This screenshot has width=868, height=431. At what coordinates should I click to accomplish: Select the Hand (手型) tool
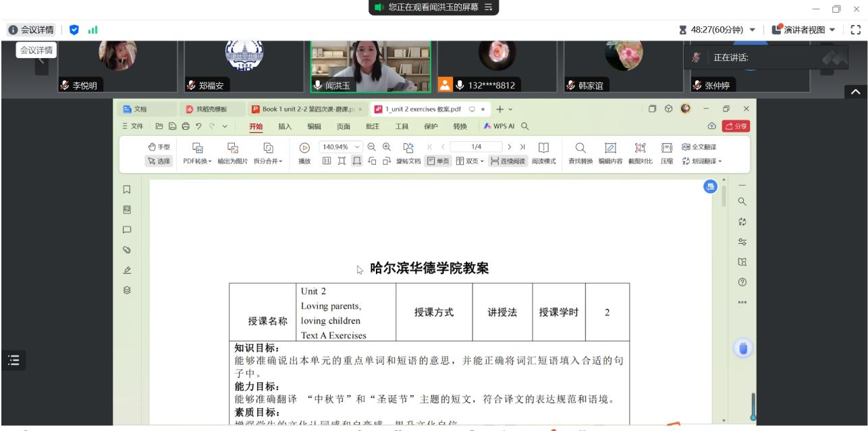pos(159,147)
